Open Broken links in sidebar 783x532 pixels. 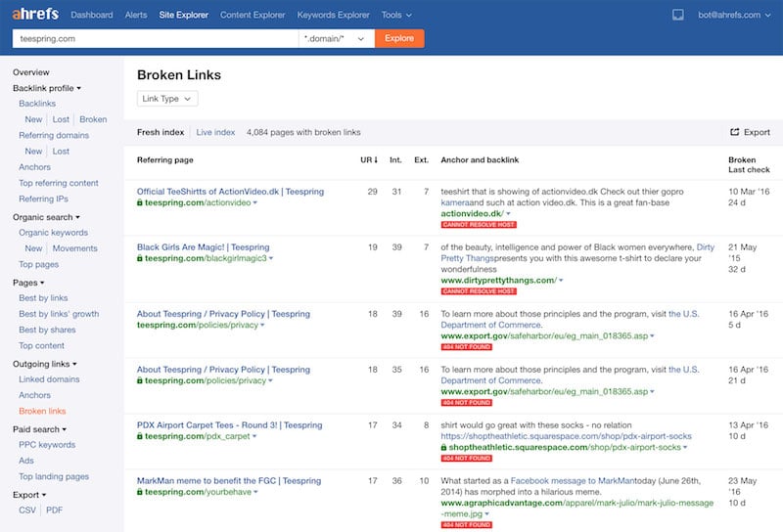(42, 411)
